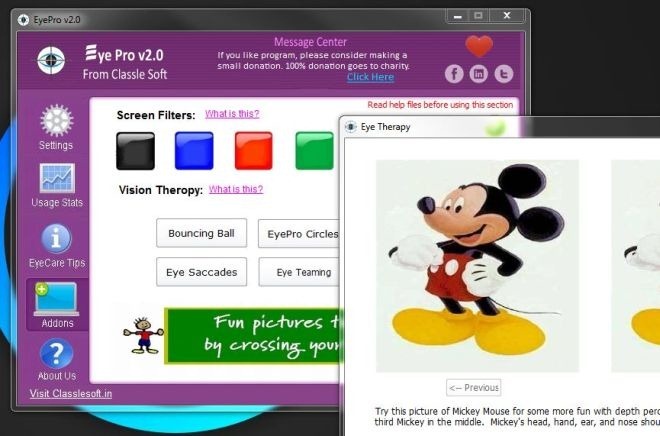Visit the Classlesoft.in link

click(x=71, y=393)
